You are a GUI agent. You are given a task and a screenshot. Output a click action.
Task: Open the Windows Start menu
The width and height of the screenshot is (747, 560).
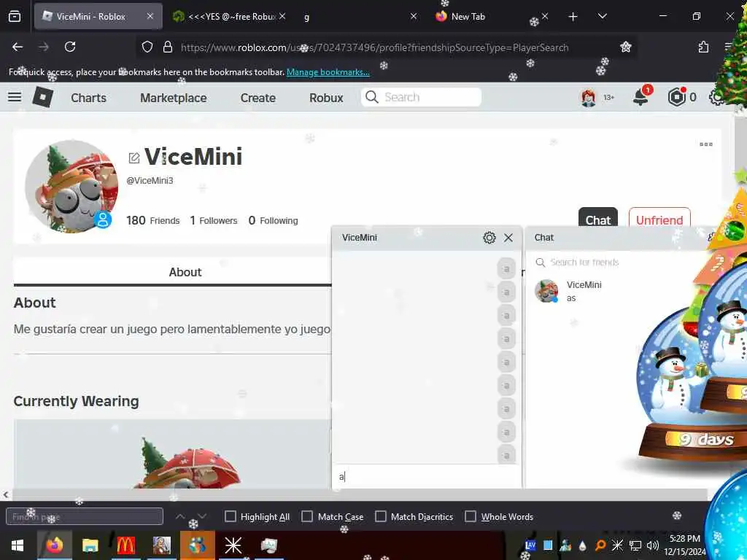(x=18, y=545)
